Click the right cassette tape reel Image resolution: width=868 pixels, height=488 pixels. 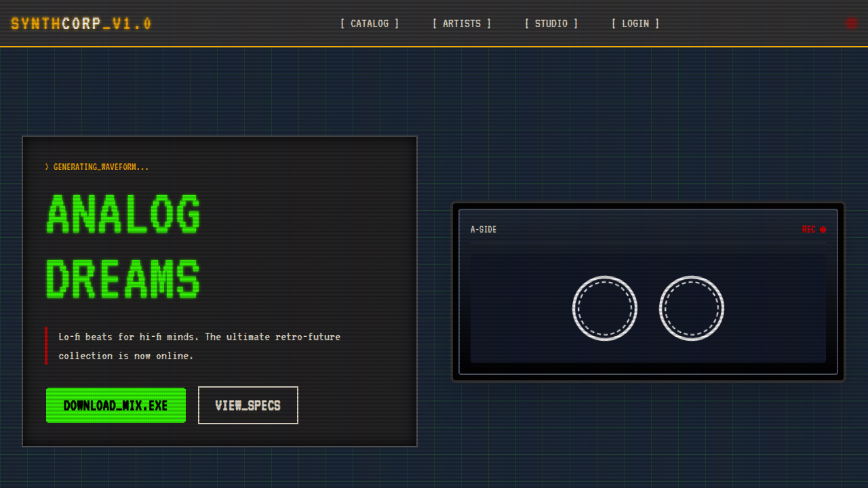tap(692, 308)
